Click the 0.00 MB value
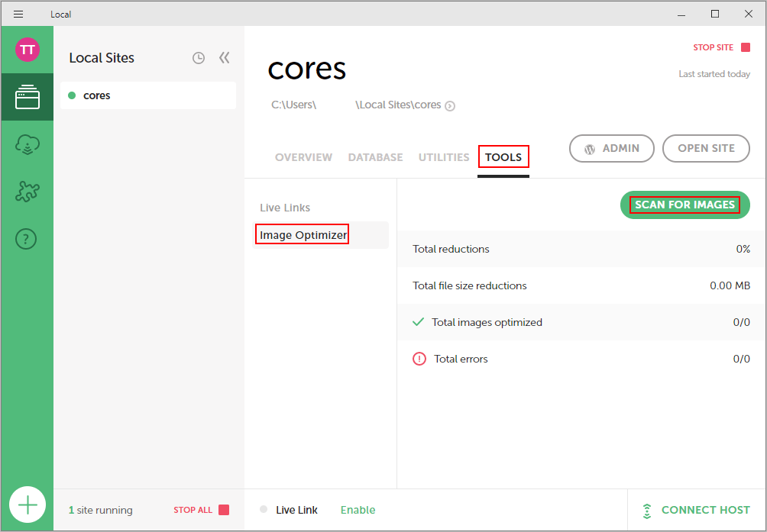The width and height of the screenshot is (767, 532). (x=730, y=285)
